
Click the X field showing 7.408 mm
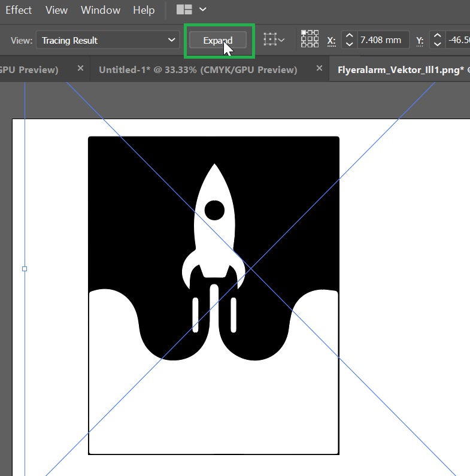coord(383,41)
